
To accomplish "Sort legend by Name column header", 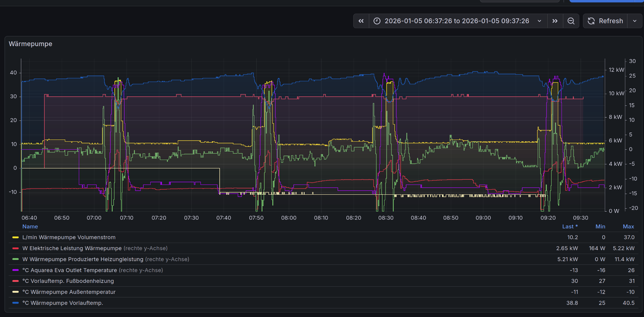I will [x=30, y=227].
